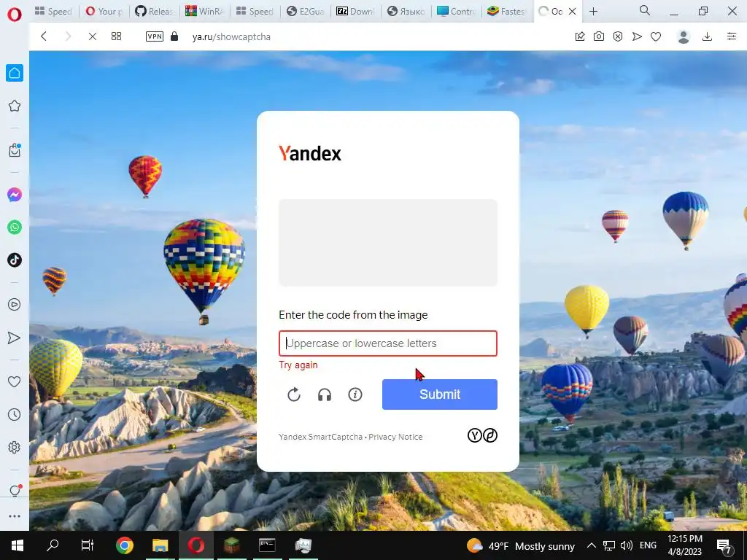Open the Easy Setup sliders icon
The height and width of the screenshot is (560, 747).
click(732, 36)
